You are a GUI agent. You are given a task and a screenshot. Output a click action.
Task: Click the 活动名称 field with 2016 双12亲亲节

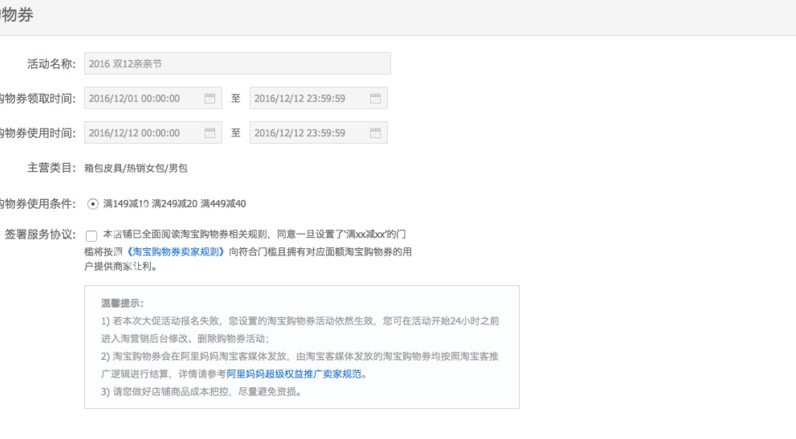[237, 64]
